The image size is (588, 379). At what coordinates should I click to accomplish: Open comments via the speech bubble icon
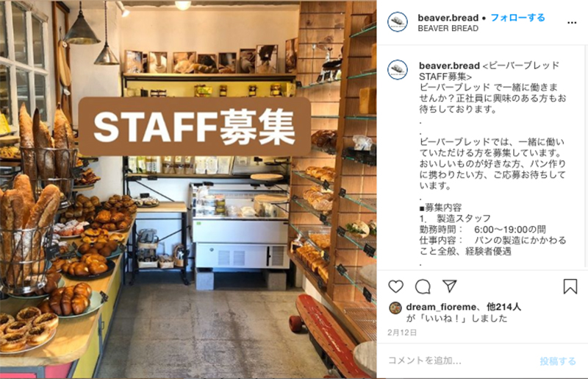(423, 286)
